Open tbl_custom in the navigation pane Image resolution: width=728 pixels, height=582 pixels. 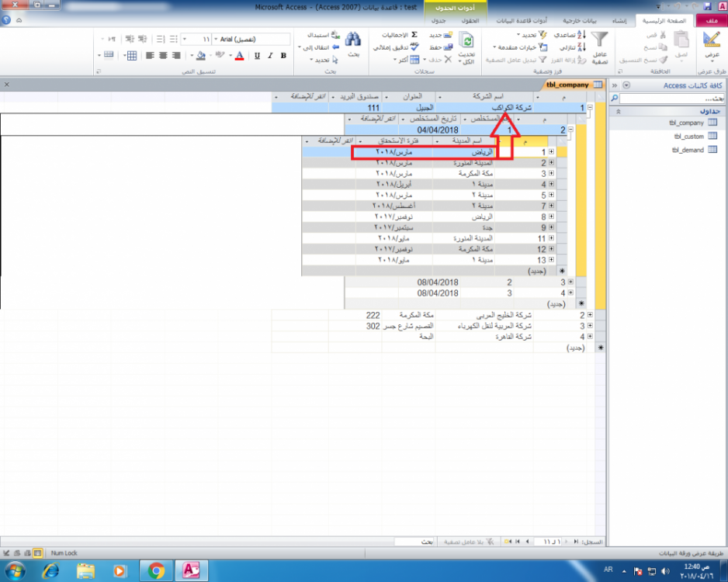[x=688, y=136]
